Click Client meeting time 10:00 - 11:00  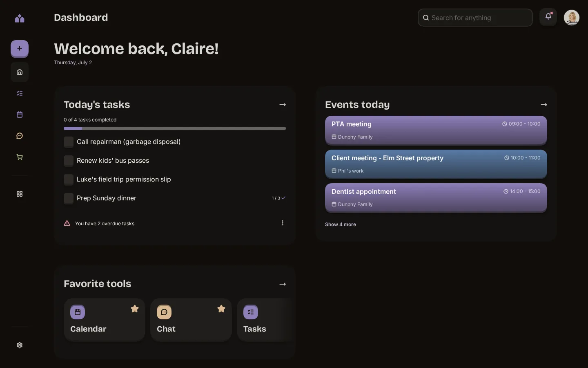(x=522, y=158)
